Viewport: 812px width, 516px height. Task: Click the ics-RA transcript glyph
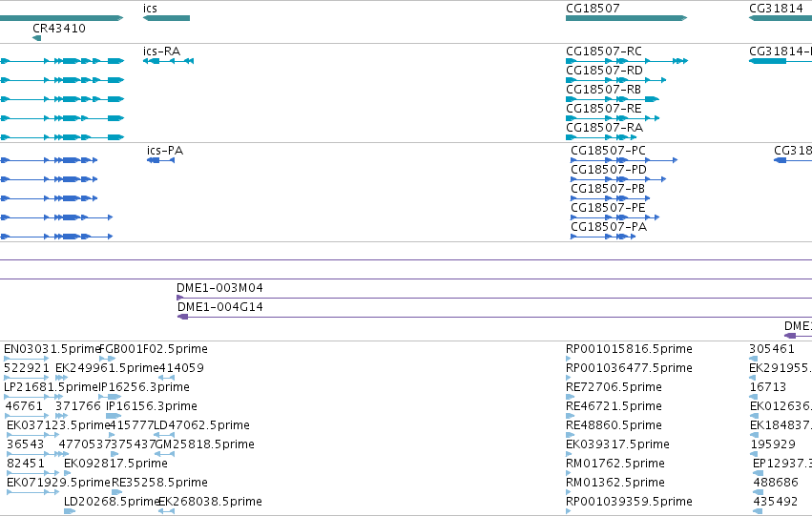tap(168, 61)
